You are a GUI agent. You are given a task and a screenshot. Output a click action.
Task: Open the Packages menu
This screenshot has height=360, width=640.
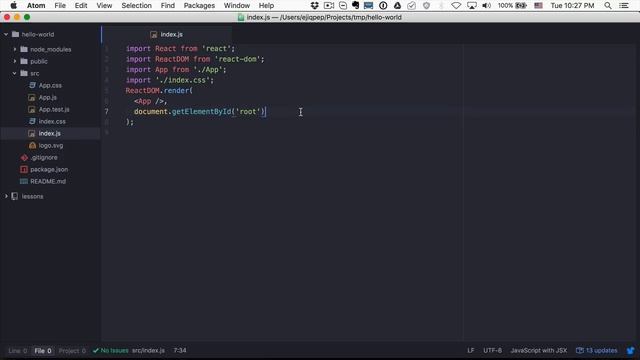[199, 5]
